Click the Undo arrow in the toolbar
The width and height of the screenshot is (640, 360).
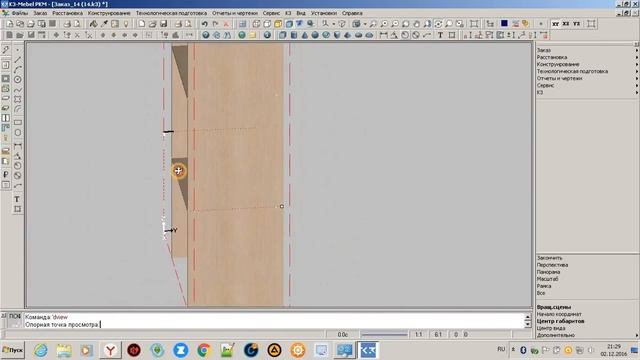tap(204, 24)
